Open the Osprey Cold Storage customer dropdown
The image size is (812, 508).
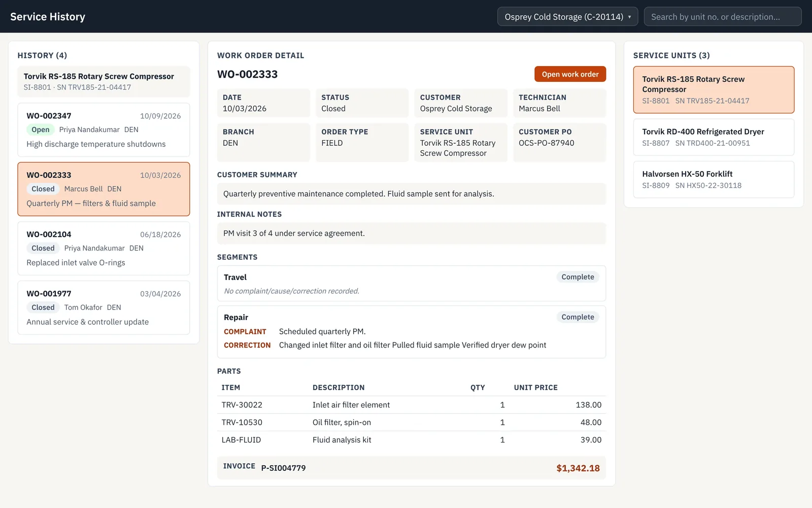point(567,16)
